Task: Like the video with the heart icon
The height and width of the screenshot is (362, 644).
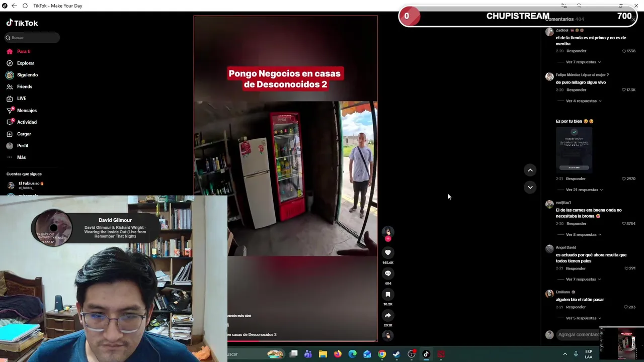Action: point(388,252)
